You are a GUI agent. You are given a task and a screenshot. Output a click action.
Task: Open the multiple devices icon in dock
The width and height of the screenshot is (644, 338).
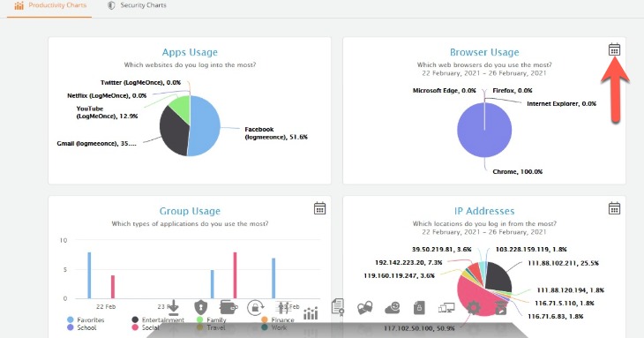[x=446, y=308]
